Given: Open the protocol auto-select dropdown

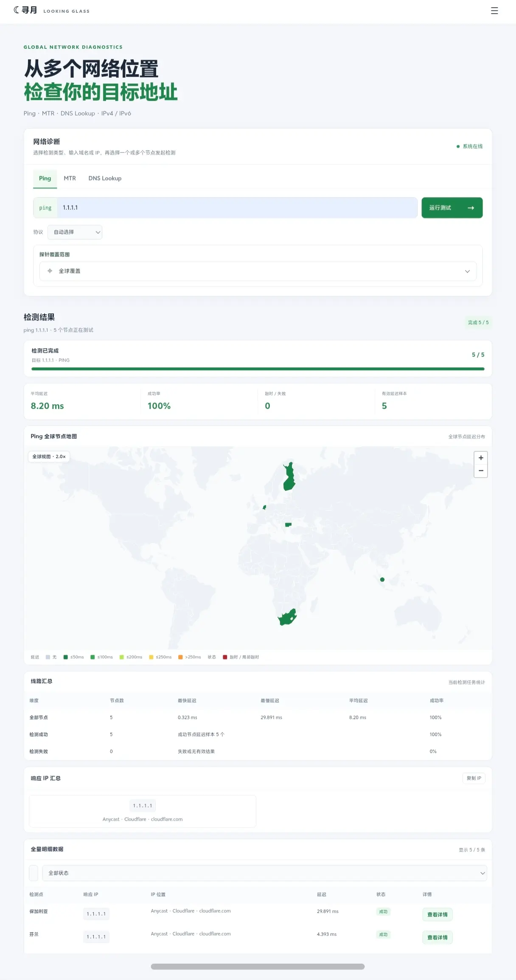Looking at the screenshot, I should click(x=75, y=232).
